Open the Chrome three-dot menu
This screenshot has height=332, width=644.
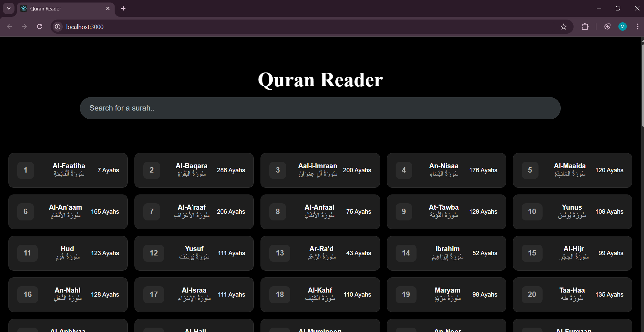click(637, 27)
